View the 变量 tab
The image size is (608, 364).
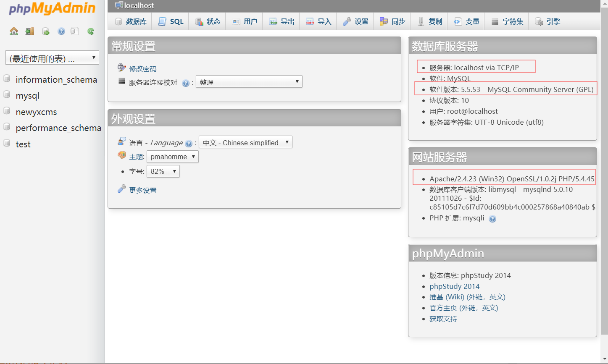pyautogui.click(x=466, y=21)
